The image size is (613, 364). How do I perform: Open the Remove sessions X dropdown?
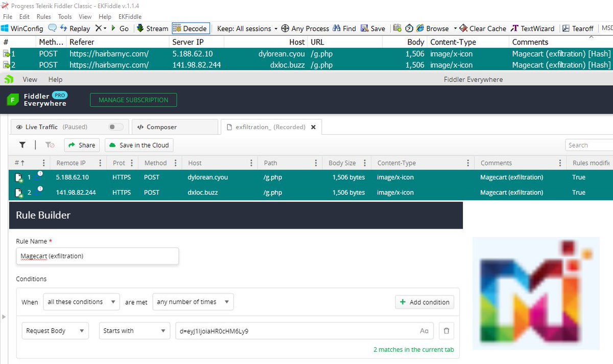[101, 29]
